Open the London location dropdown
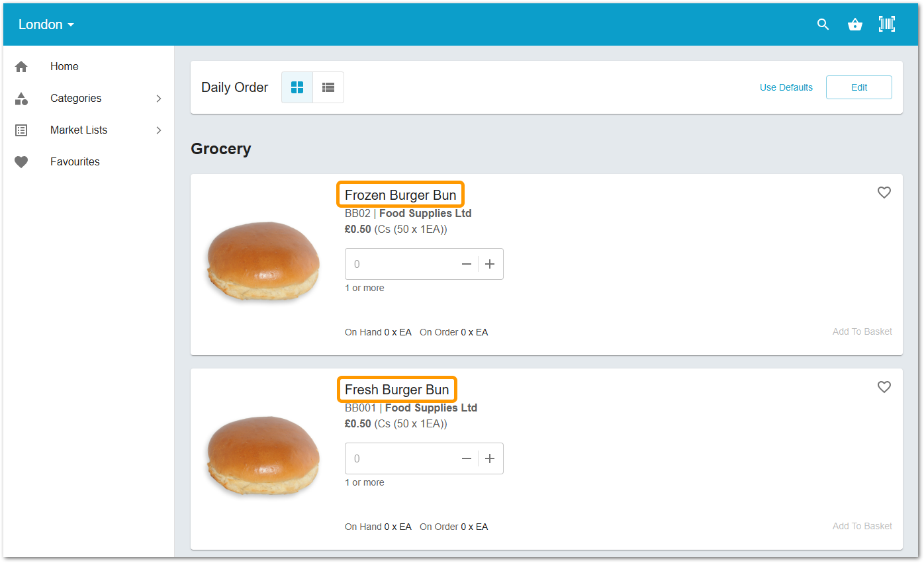The height and width of the screenshot is (563, 924). [46, 24]
